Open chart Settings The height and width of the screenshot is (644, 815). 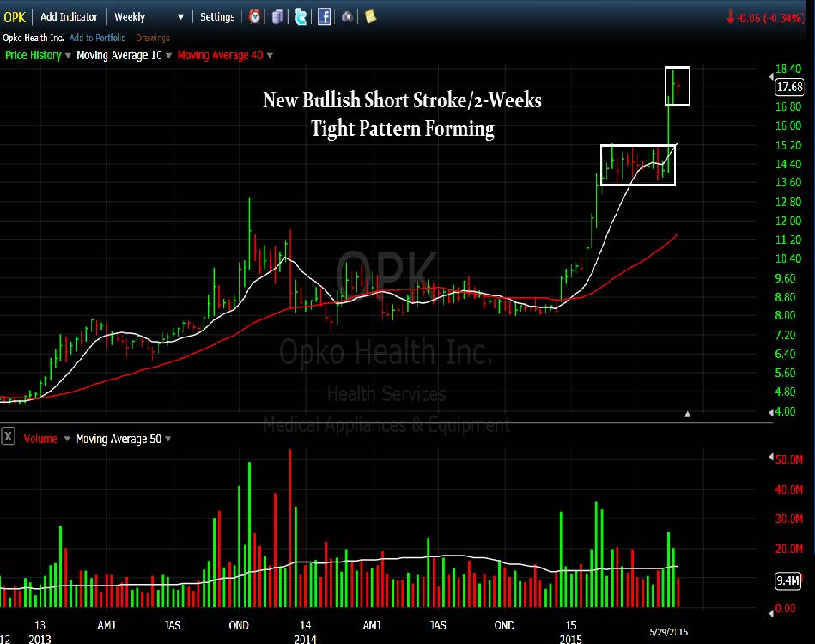[x=217, y=16]
